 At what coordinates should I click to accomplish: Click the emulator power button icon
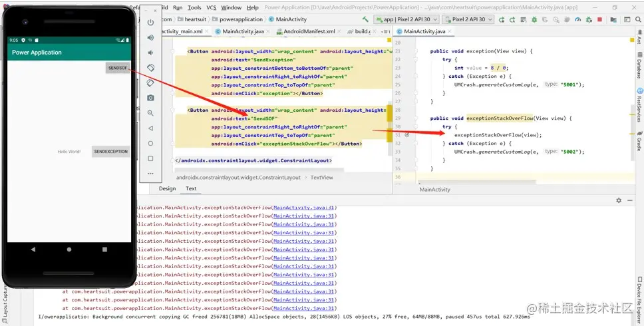(x=151, y=23)
